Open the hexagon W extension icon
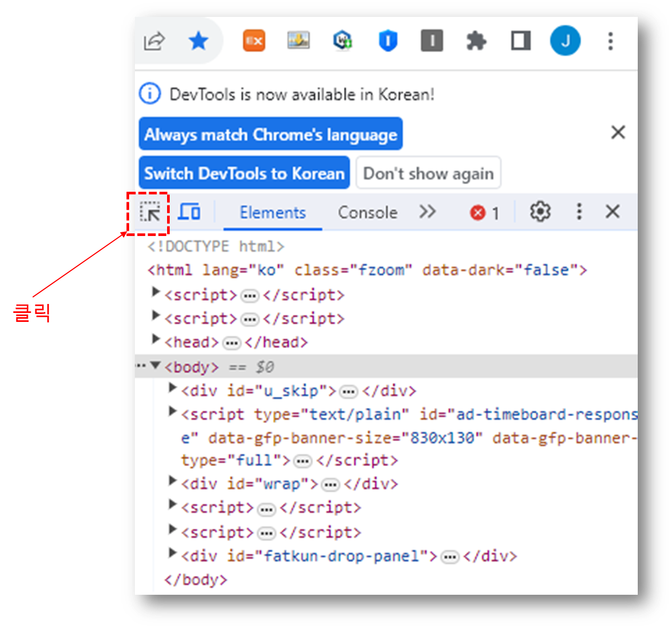 (x=343, y=40)
